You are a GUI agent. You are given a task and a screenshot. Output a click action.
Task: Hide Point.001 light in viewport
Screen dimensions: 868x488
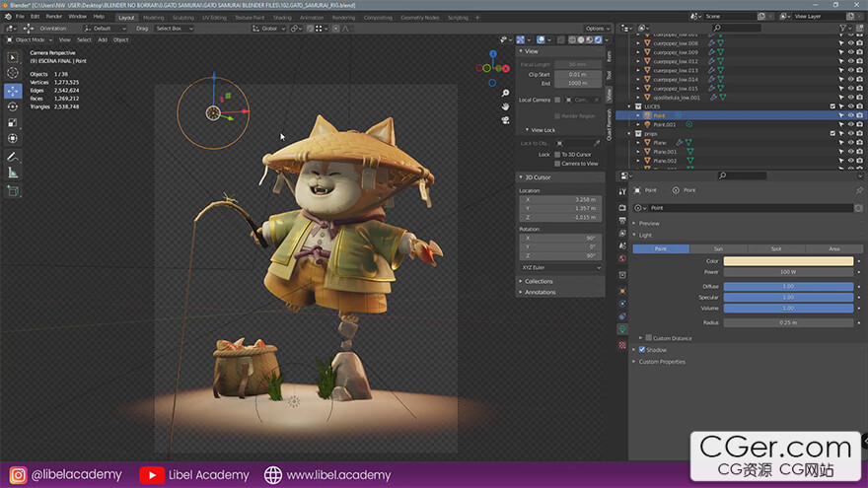[851, 124]
